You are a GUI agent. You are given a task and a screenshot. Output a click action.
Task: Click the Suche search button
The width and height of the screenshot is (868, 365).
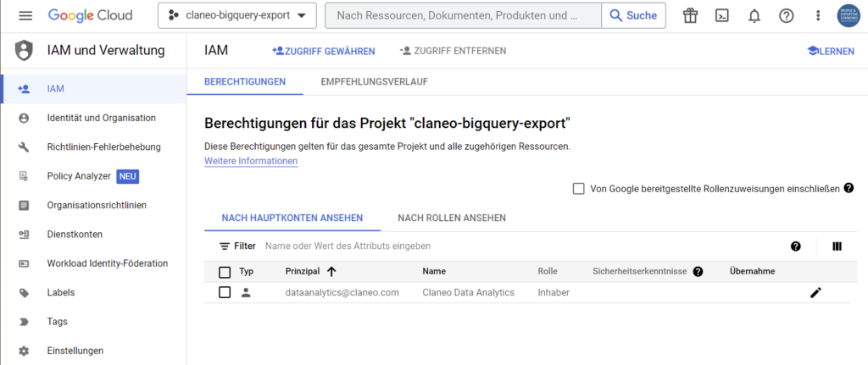[634, 15]
